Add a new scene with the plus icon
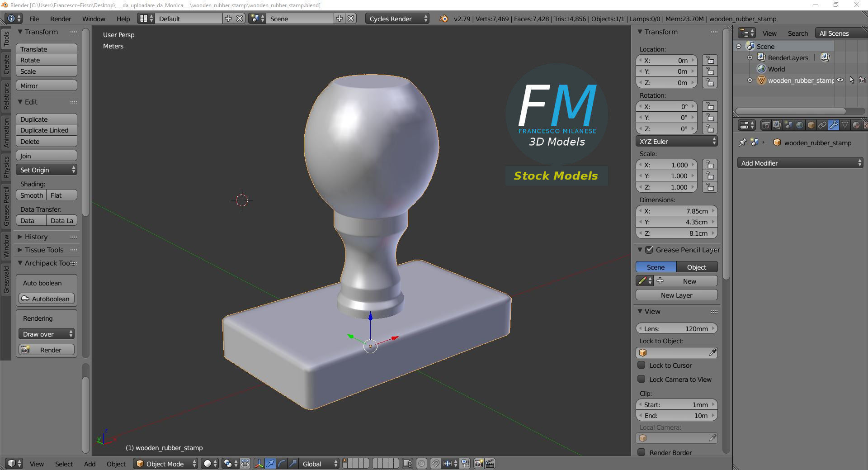Viewport: 868px width, 470px height. click(340, 19)
